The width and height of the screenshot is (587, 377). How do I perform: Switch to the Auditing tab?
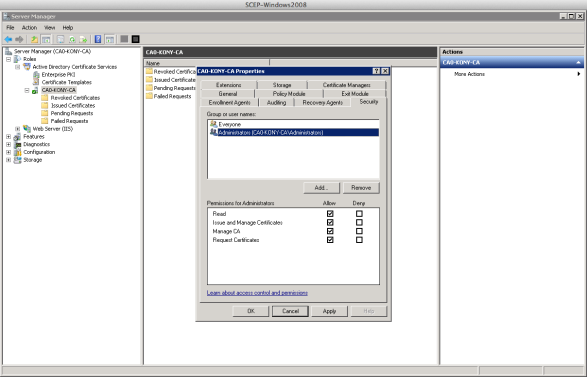pyautogui.click(x=277, y=102)
